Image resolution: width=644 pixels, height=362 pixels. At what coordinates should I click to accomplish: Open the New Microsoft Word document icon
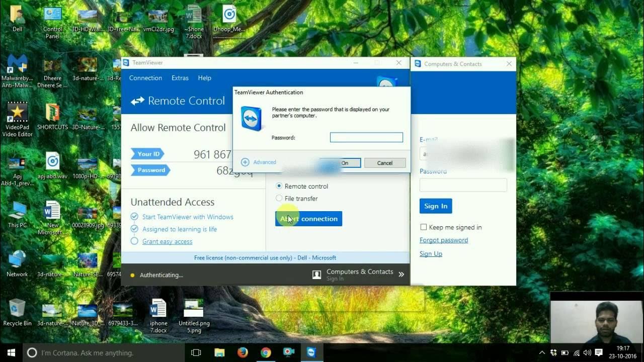click(52, 218)
